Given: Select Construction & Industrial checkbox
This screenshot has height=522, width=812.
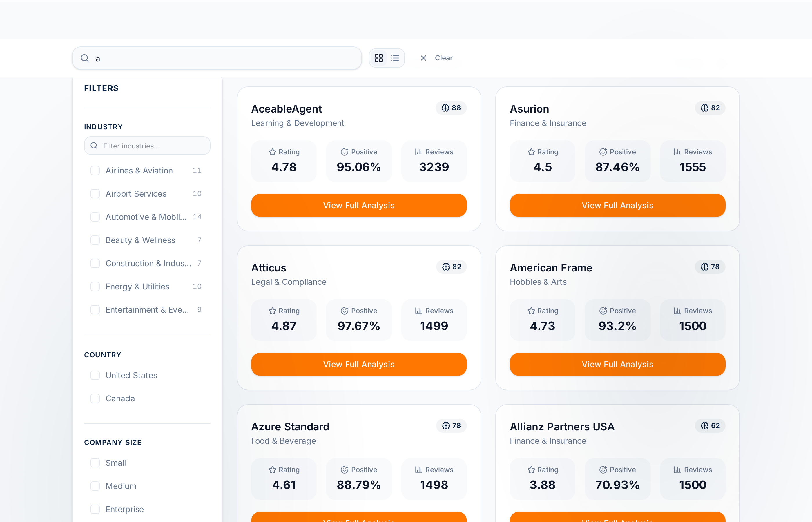Looking at the screenshot, I should [95, 263].
